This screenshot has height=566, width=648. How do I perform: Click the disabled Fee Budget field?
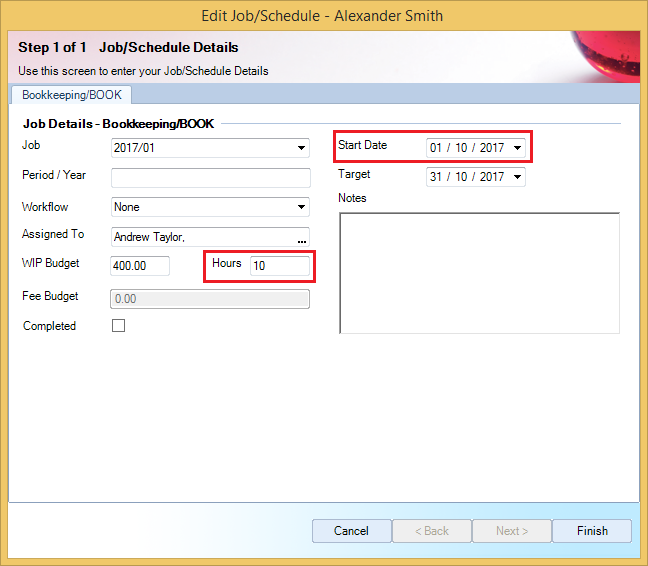(x=210, y=299)
